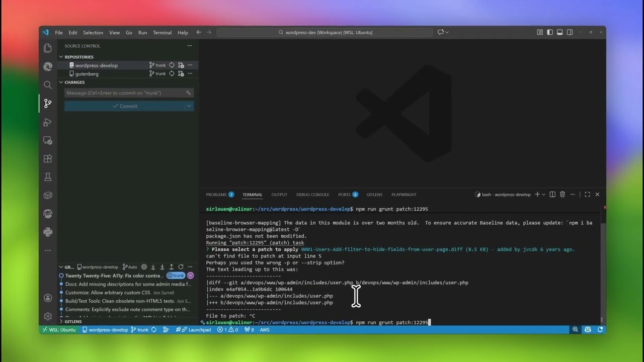Refresh the source control graph
Image resolution: width=644 pixels, height=362 pixels.
pyautogui.click(x=181, y=267)
